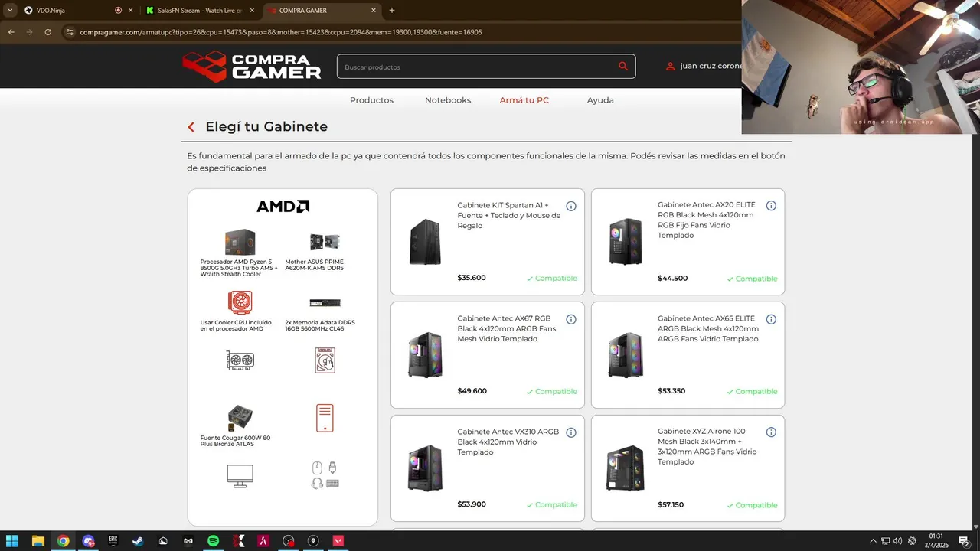Viewport: 980px width, 551px height.
Task: Open the volume control in the system tray
Action: tap(897, 541)
